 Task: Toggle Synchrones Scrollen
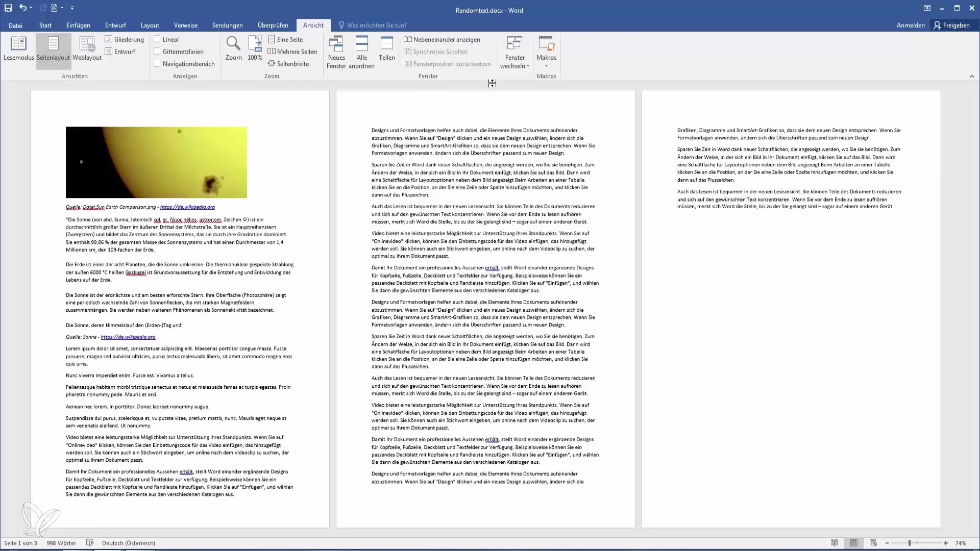coord(435,52)
